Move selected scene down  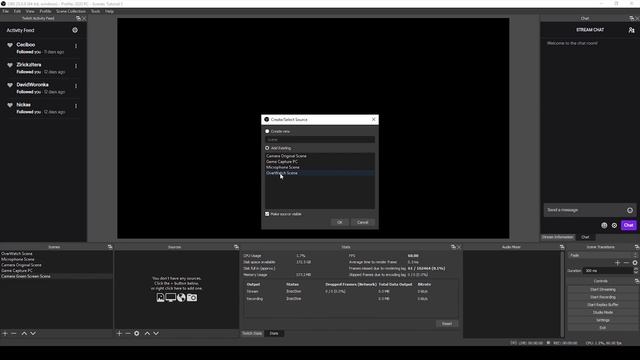click(x=33, y=333)
